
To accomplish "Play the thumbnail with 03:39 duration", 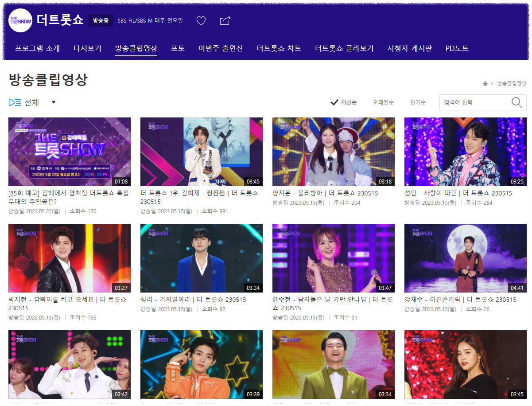I will [202, 364].
